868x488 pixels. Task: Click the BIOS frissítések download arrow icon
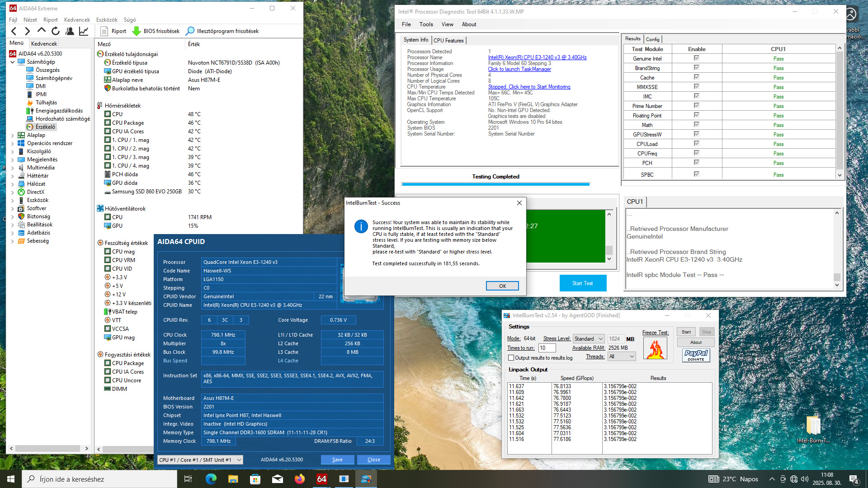[137, 31]
